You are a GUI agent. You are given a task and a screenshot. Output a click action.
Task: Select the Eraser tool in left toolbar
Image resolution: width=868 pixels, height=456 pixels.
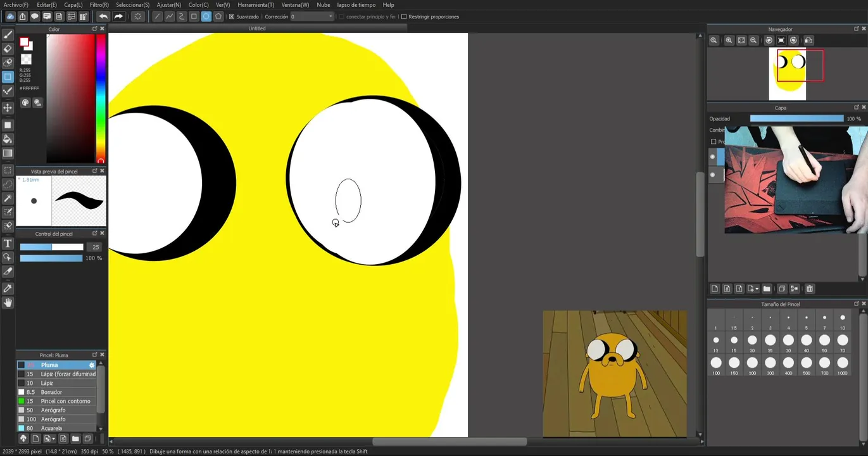coord(8,49)
